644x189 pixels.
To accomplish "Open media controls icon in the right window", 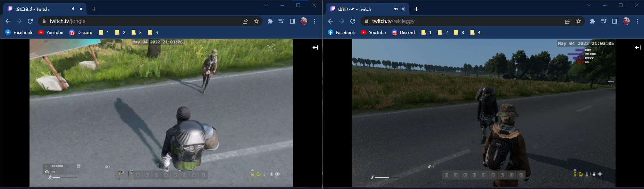I will point(603,21).
